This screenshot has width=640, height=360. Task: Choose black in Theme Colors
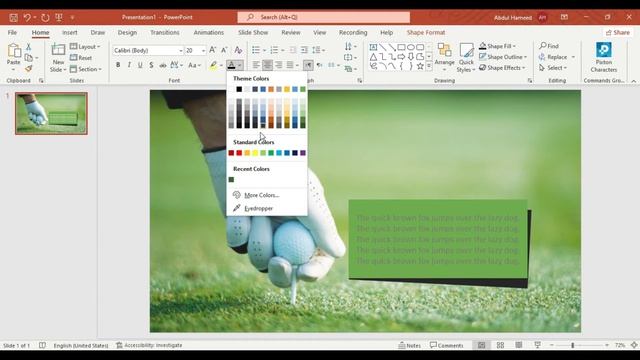[x=239, y=89]
